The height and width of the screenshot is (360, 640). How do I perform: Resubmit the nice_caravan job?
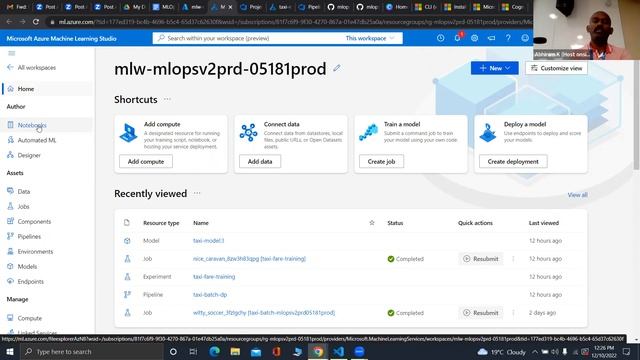pos(481,259)
